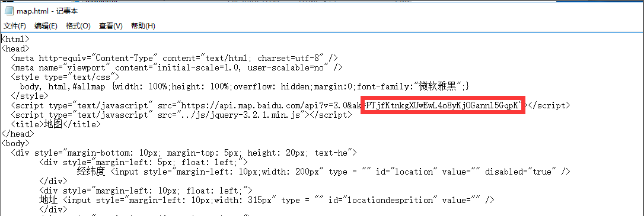Image resolution: width=644 pixels, height=216 pixels.
Task: Click the 地址 line with locationdesprition input
Action: coord(266,200)
